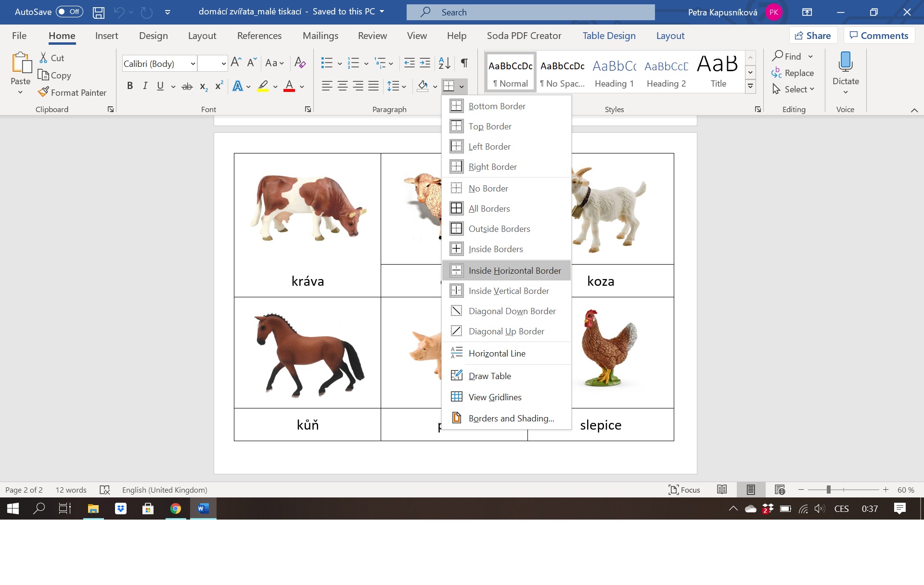
Task: Clear all formatting with the eraser A icon
Action: tap(300, 63)
